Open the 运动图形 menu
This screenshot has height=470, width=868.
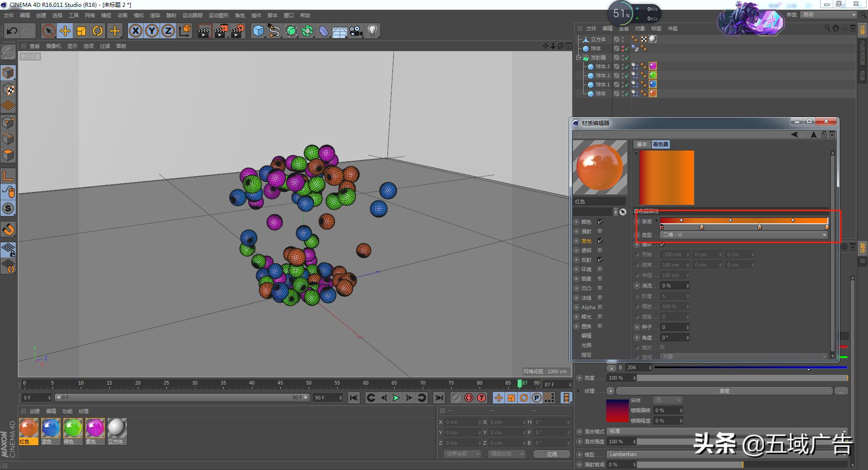click(218, 15)
